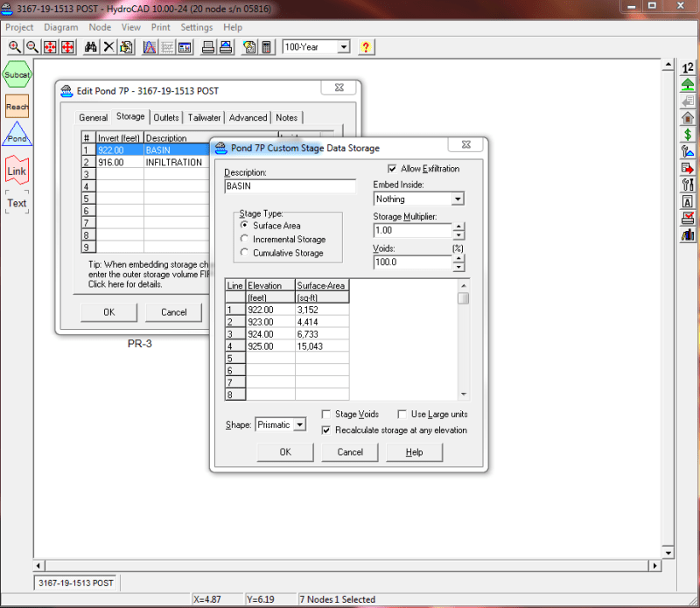Click the printer with red checkmark icon

coord(688,218)
